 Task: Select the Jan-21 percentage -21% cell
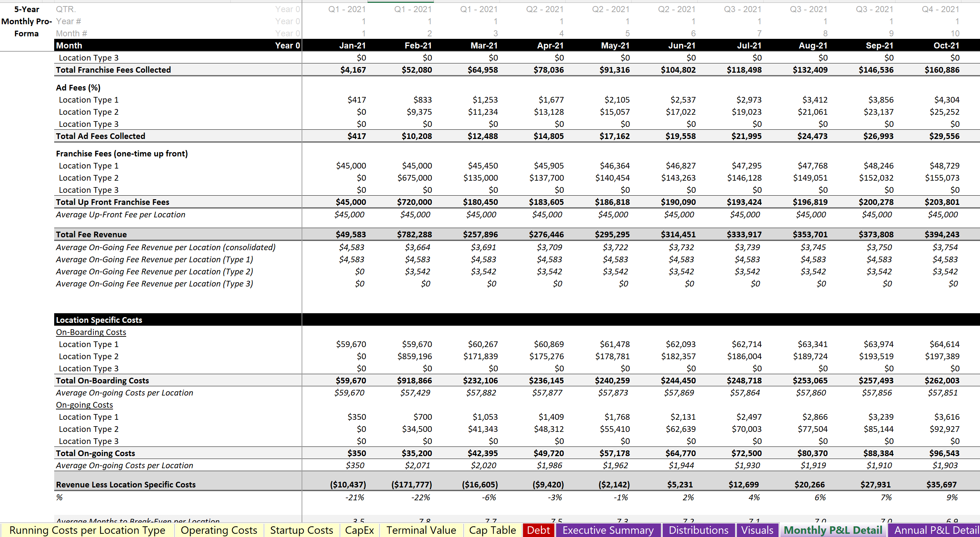355,497
